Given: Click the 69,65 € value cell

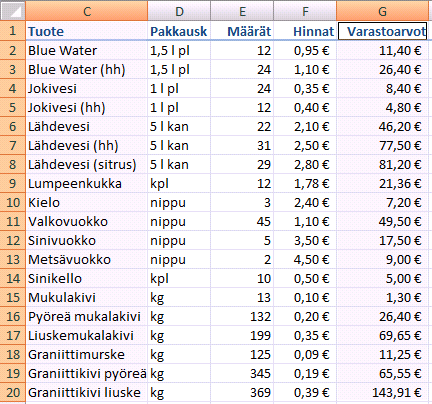Looking at the screenshot, I should pyautogui.click(x=382, y=335).
